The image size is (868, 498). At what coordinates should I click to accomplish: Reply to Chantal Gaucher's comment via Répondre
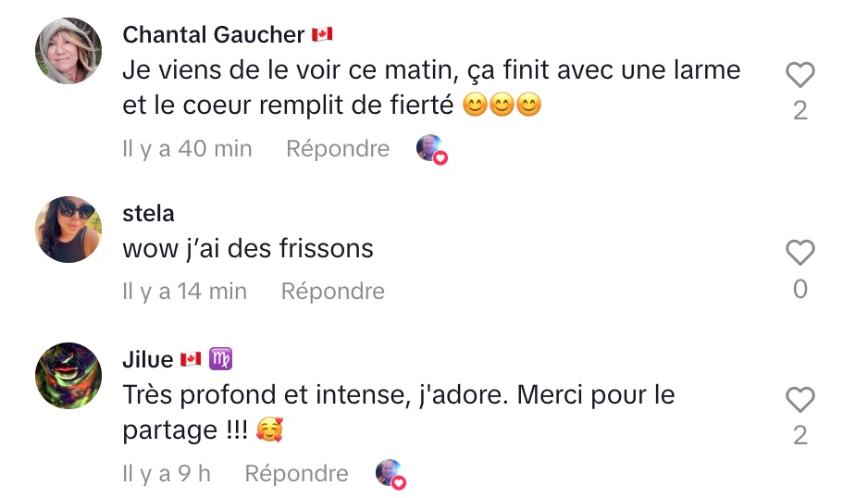338,148
